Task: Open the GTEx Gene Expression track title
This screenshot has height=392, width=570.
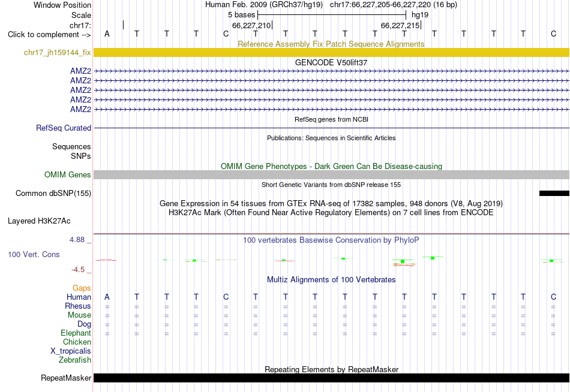Action: click(331, 203)
